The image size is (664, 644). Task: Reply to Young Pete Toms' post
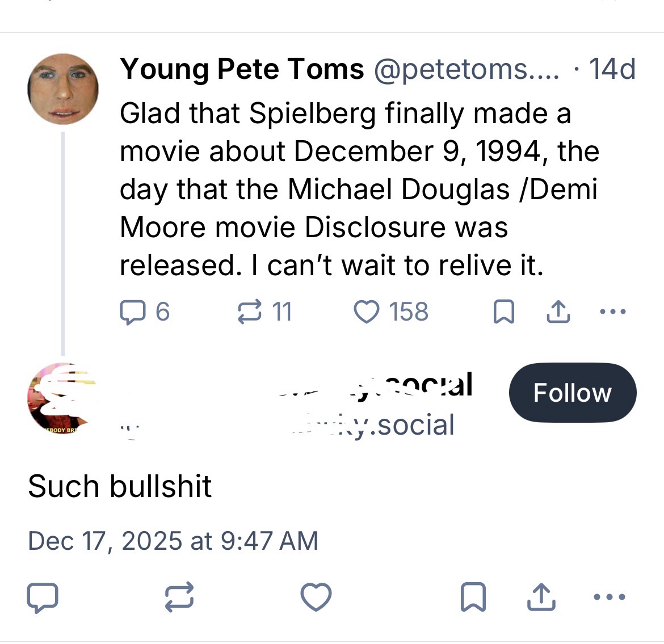[132, 312]
